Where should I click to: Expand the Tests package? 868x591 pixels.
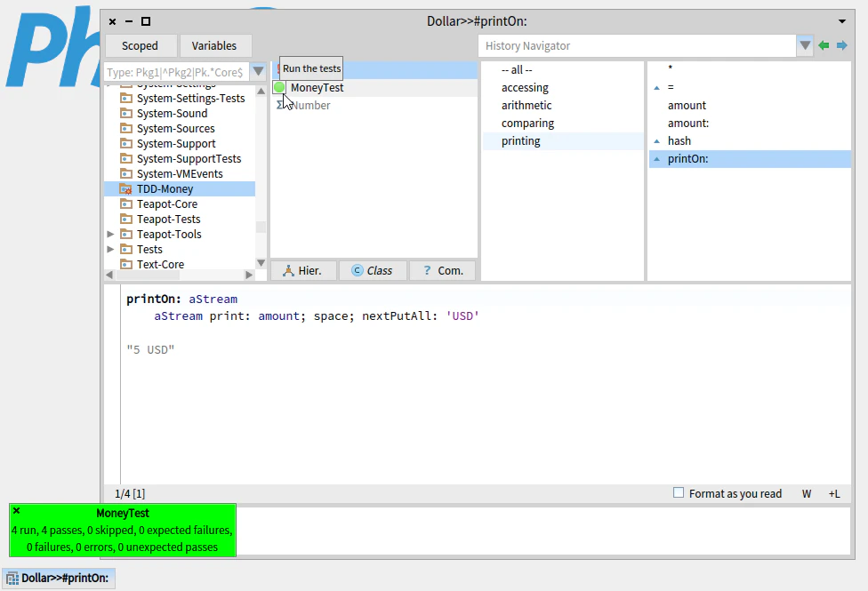coord(110,249)
